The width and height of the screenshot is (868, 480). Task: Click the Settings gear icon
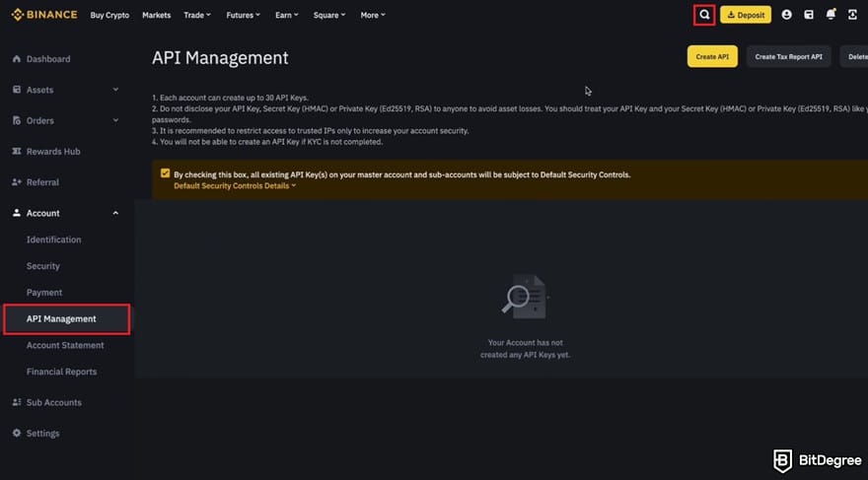pos(17,433)
